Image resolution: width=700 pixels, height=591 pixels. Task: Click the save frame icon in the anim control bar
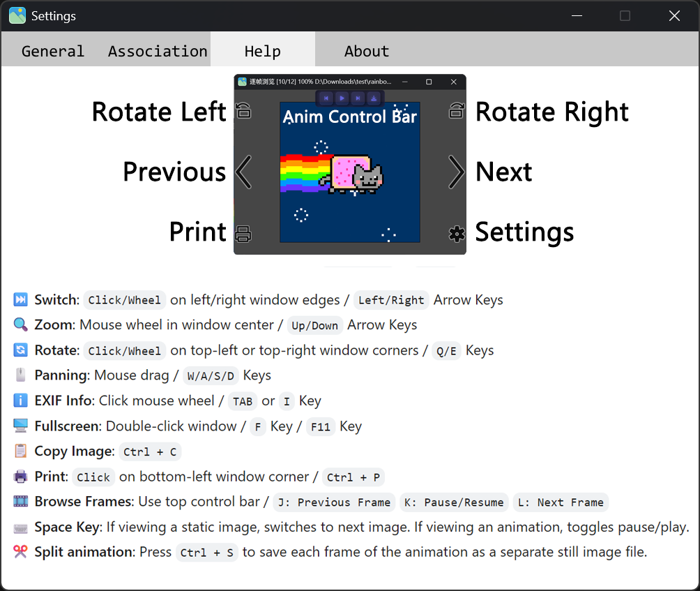tap(374, 98)
